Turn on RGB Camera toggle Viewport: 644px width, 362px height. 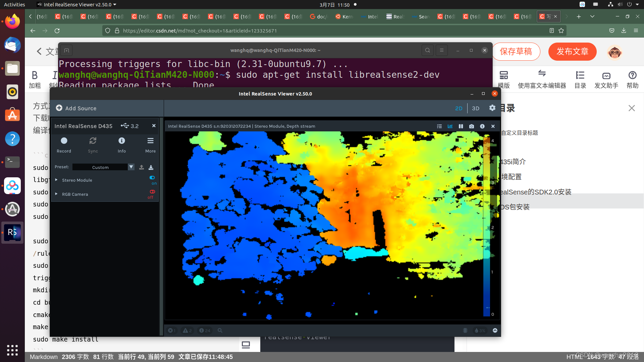click(152, 192)
